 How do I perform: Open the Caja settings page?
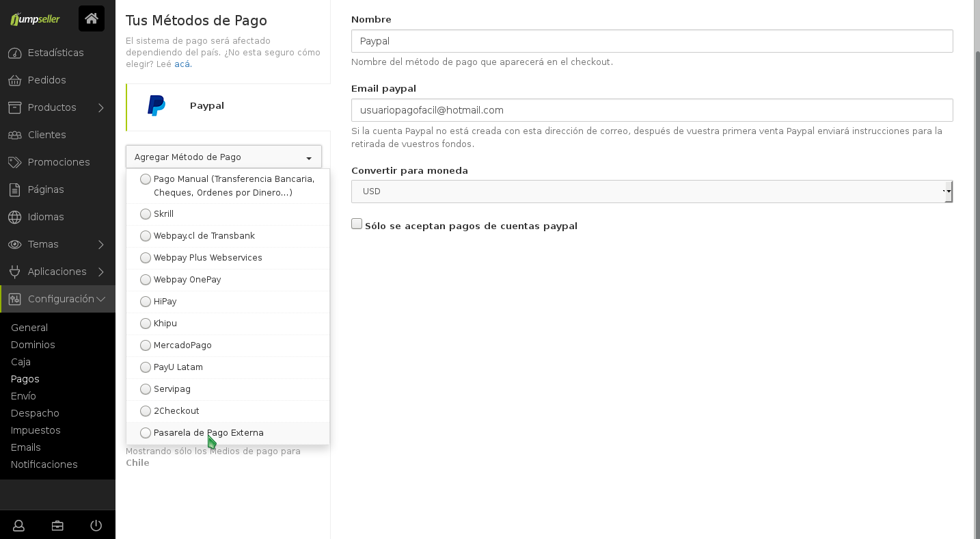click(x=21, y=362)
